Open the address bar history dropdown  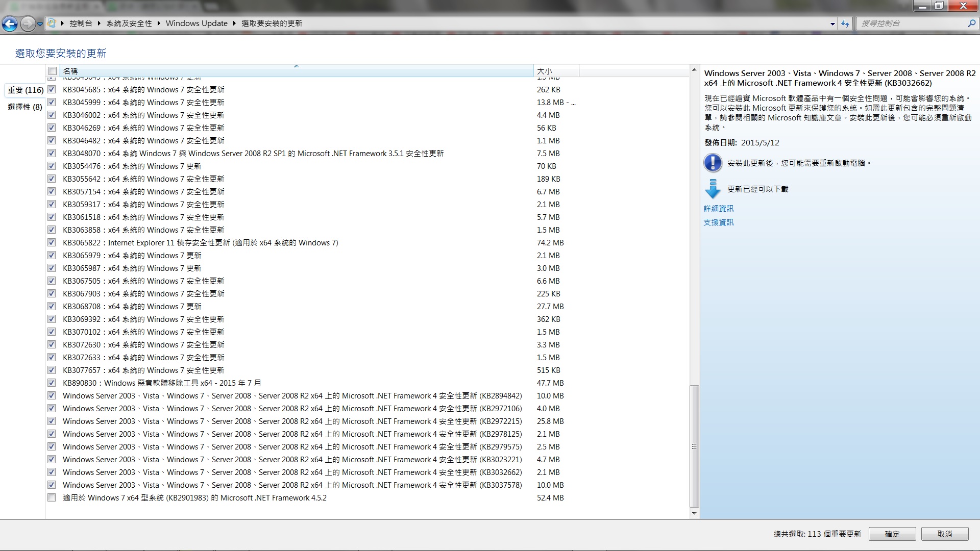click(x=832, y=23)
